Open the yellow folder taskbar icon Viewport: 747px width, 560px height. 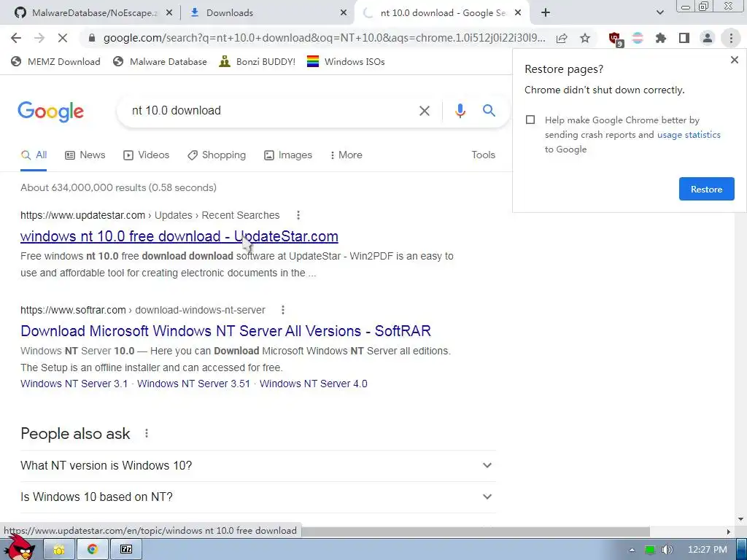click(x=59, y=550)
